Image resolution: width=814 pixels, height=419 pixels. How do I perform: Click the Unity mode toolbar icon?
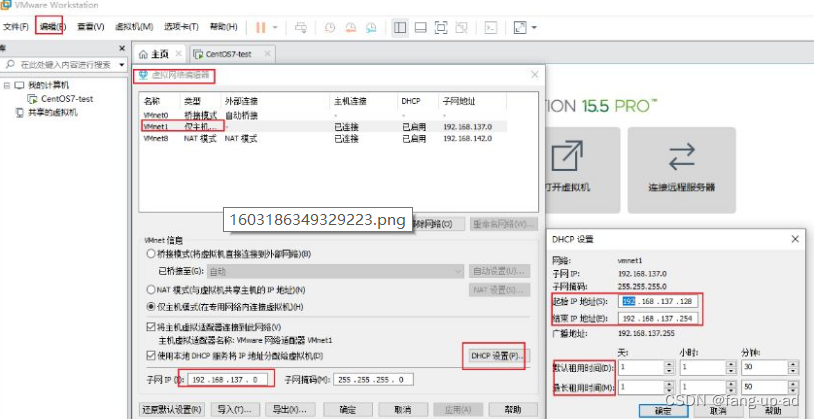[x=461, y=28]
